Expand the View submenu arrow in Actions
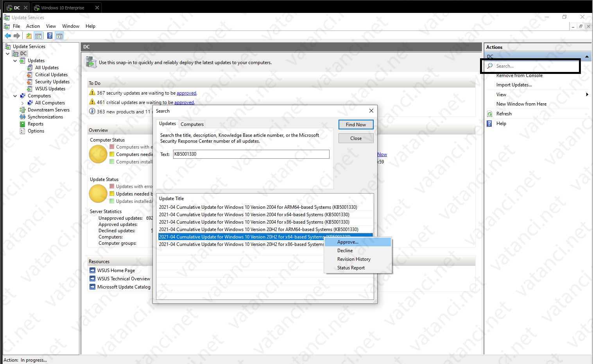 [x=587, y=95]
